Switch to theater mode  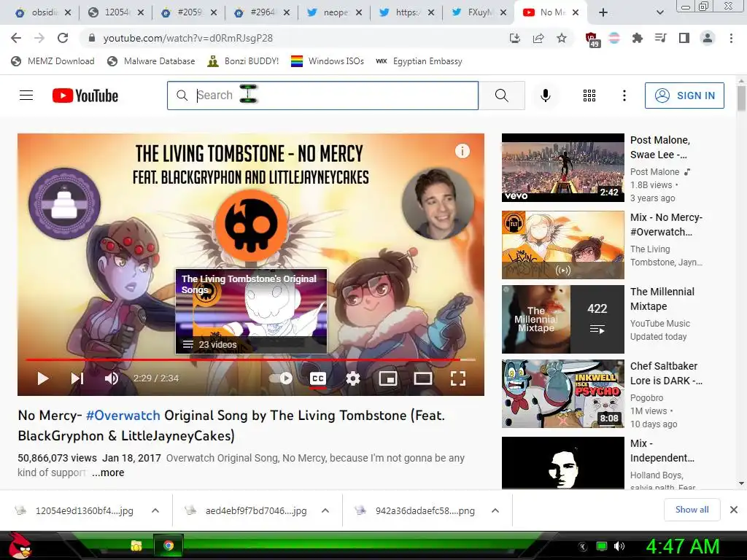[x=423, y=378]
